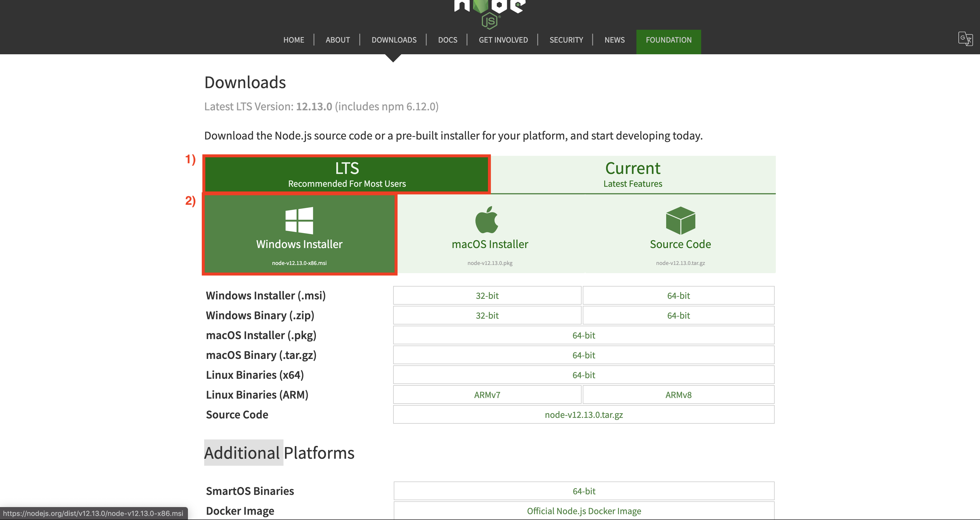Open GET INVOLVED in navigation
980x520 pixels.
point(503,40)
